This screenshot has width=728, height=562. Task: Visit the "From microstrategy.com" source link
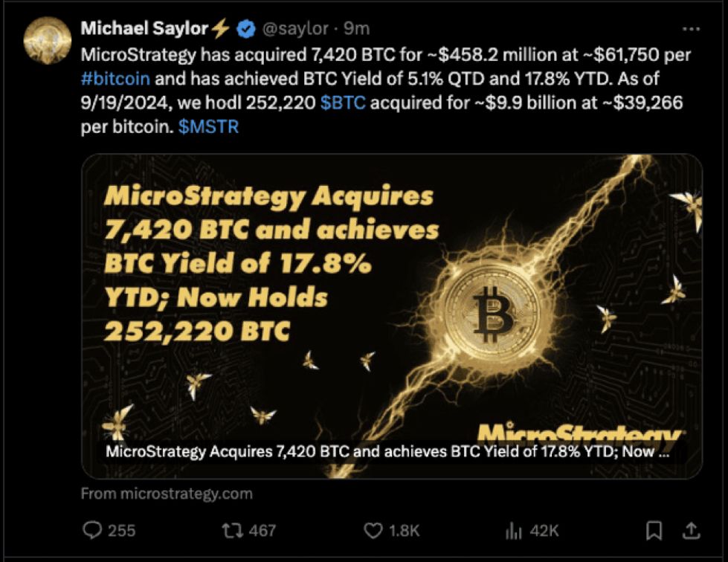tap(167, 493)
